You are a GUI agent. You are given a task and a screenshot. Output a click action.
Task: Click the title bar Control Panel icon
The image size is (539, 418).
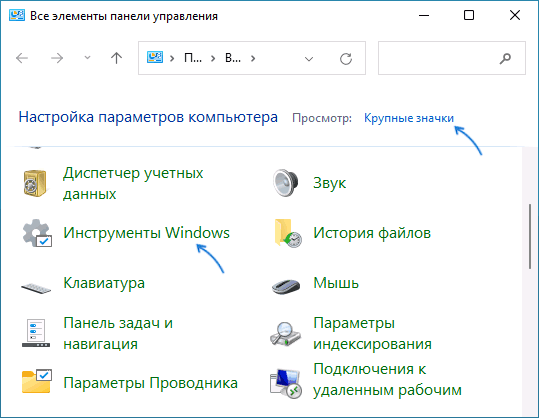tap(17, 15)
